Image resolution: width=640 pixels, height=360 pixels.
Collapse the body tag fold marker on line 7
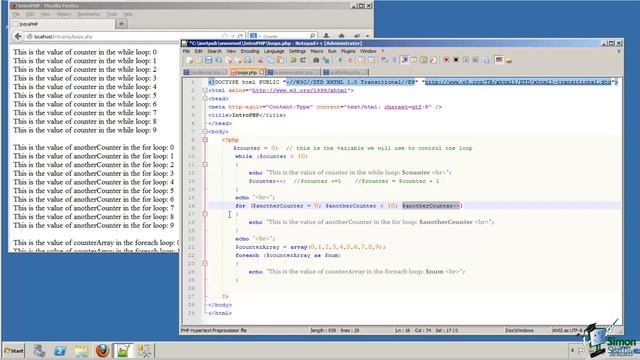pyautogui.click(x=205, y=131)
